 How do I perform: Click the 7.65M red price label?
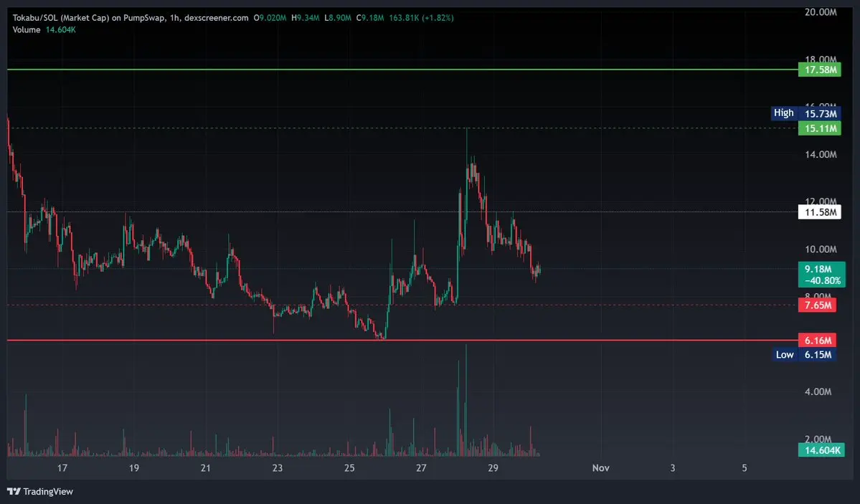(x=817, y=305)
